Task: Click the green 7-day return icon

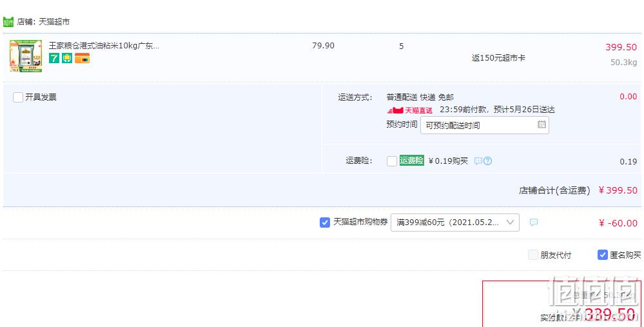Action: point(54,58)
